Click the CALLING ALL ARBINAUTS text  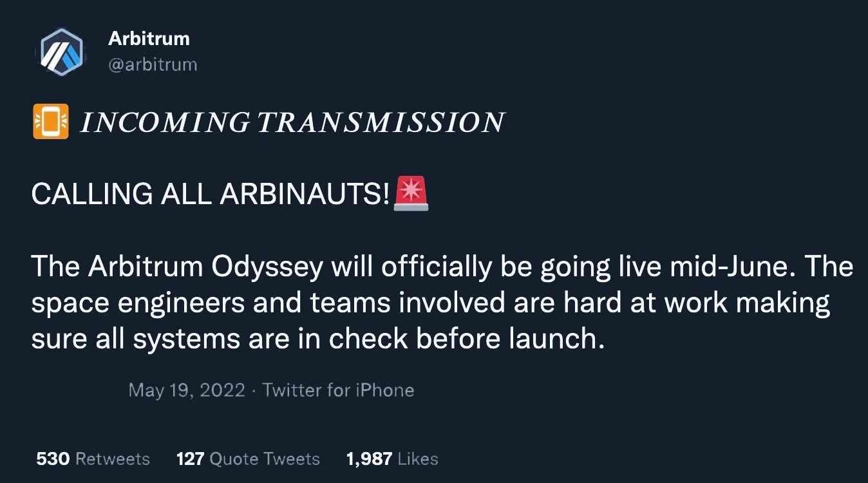point(211,193)
